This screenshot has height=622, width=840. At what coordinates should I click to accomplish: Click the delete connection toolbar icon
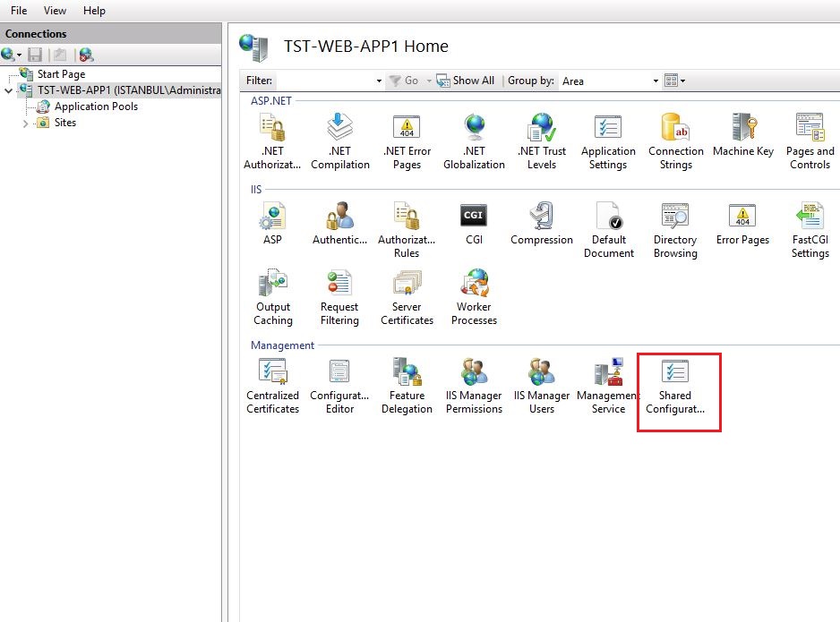[x=86, y=55]
